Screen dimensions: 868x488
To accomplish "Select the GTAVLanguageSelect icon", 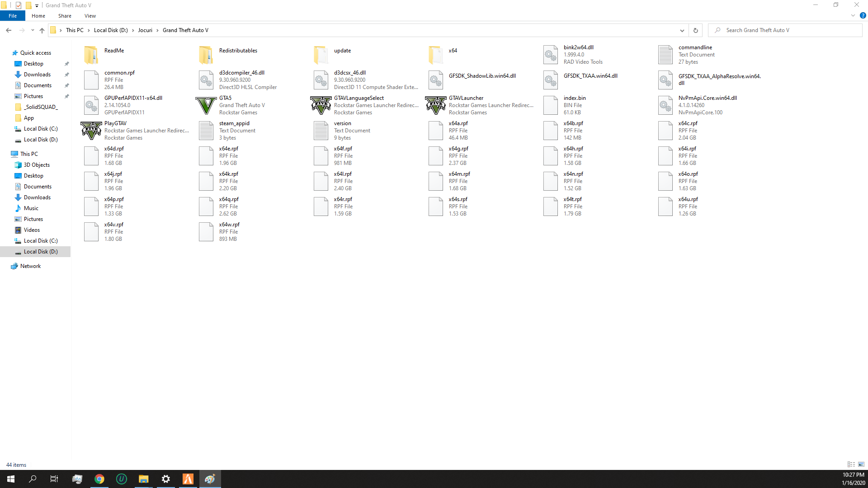I will 321,105.
